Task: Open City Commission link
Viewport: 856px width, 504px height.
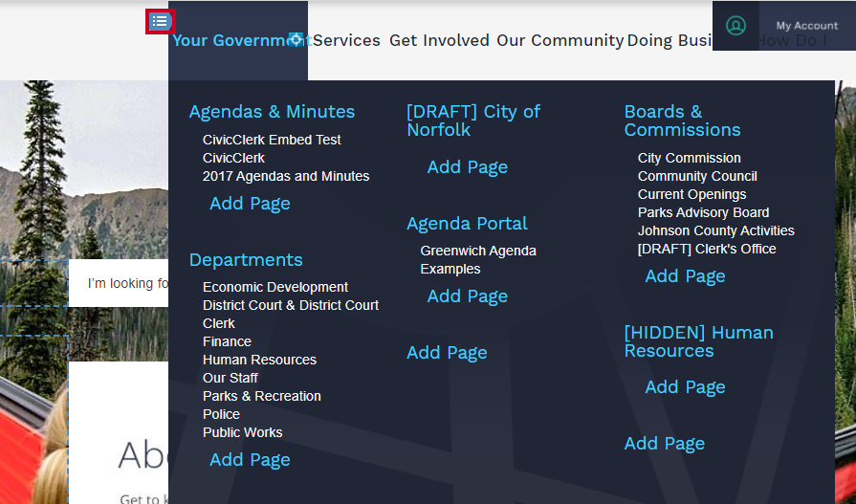Action: pyautogui.click(x=689, y=158)
